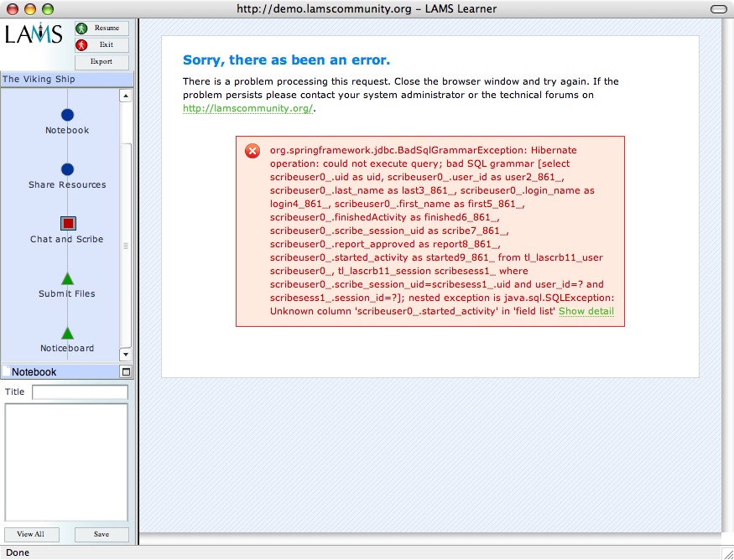Collapse the Notebook panel using its header icon
Viewport: 734px width, 560px height.
click(126, 371)
